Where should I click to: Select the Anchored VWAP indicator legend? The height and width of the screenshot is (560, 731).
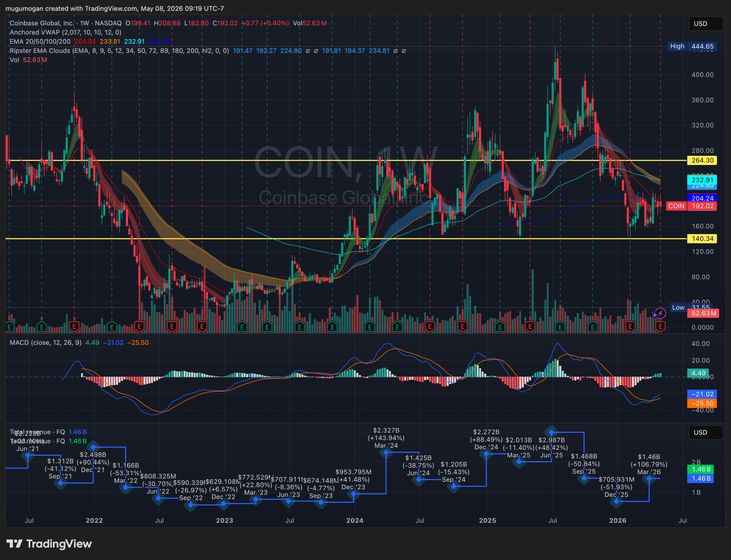65,32
